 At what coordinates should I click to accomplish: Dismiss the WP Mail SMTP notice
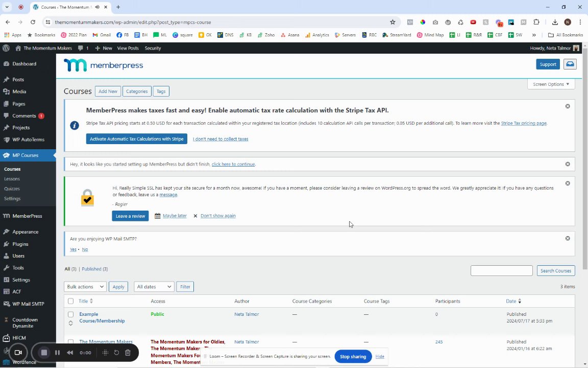[x=568, y=239]
